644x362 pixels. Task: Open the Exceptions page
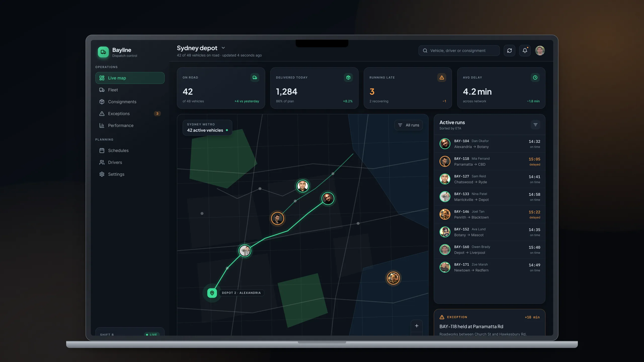click(130, 114)
